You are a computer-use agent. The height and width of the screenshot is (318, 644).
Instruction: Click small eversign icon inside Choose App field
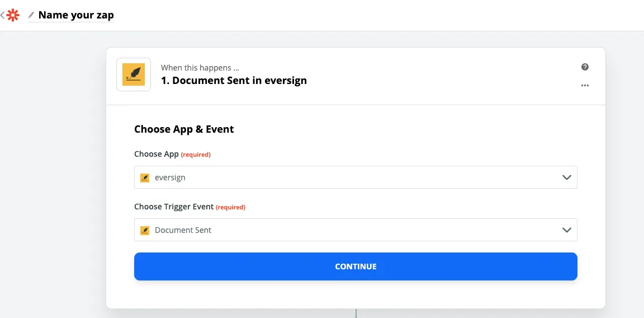coord(145,177)
